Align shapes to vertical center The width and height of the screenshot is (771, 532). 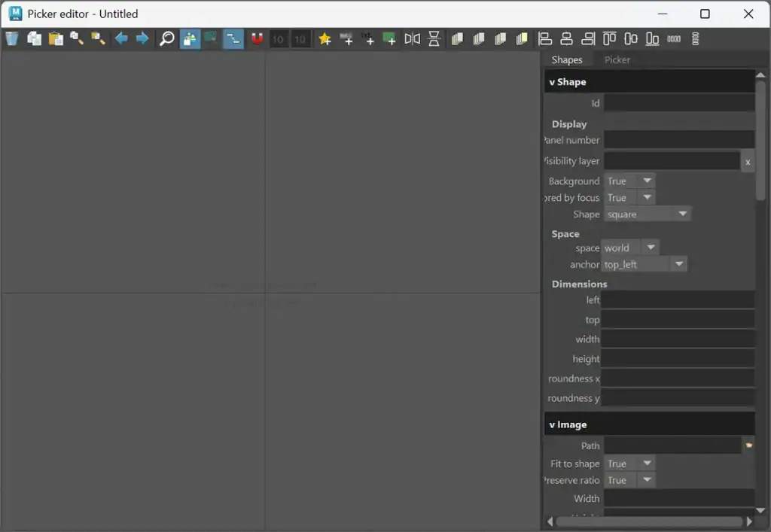coord(631,38)
